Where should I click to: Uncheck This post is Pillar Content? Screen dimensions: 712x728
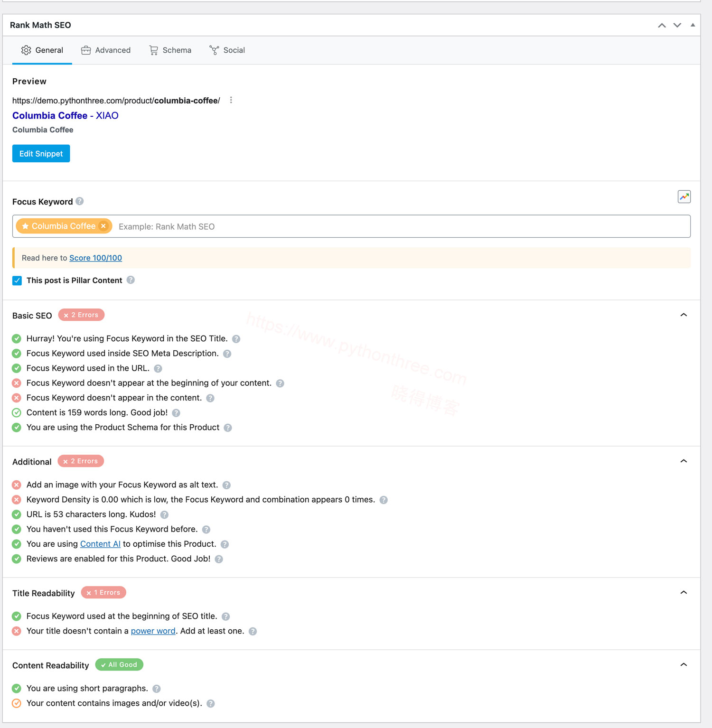tap(17, 280)
